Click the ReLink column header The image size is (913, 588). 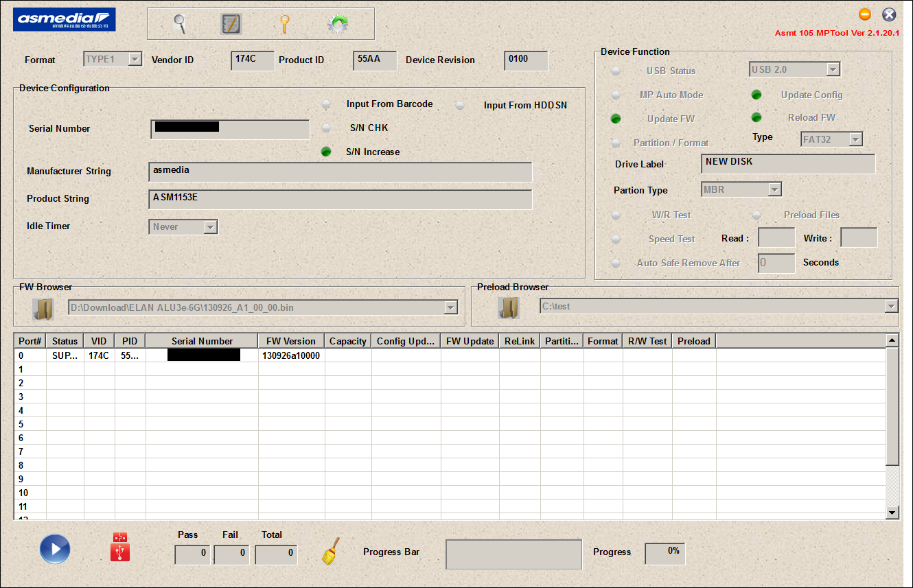click(x=520, y=341)
